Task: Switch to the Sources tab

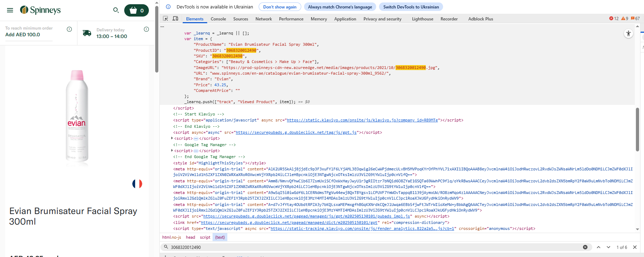Action: click(241, 19)
